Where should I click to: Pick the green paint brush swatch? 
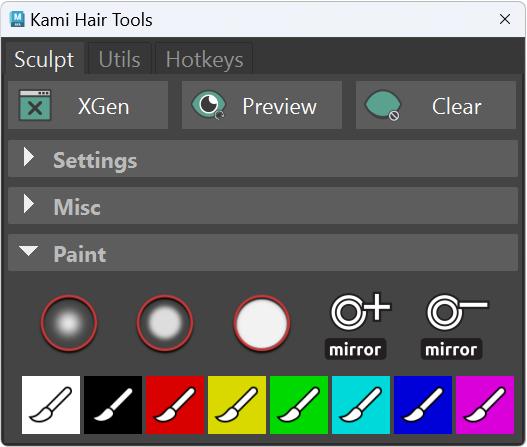[299, 405]
